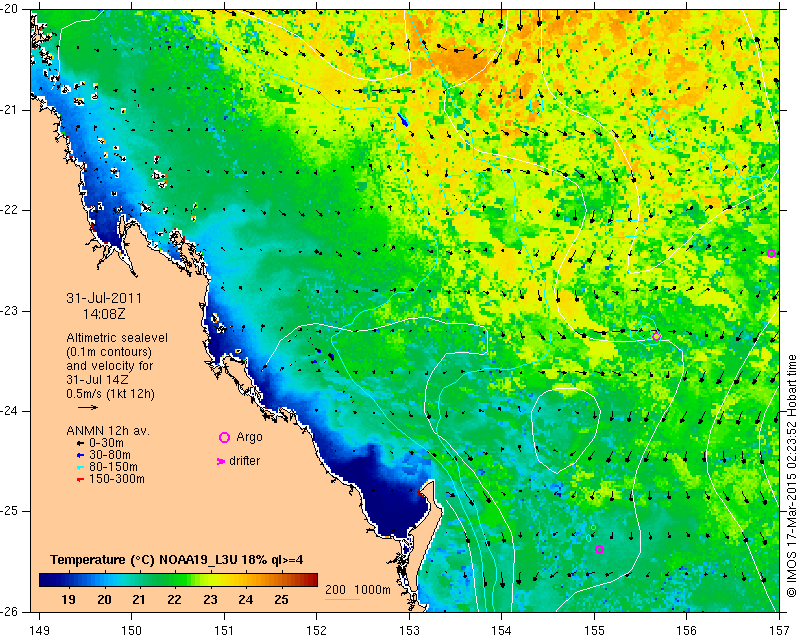Image resolution: width=800 pixels, height=640 pixels.
Task: Click the 'Altimetric sealevel' caption
Action: [x=117, y=338]
